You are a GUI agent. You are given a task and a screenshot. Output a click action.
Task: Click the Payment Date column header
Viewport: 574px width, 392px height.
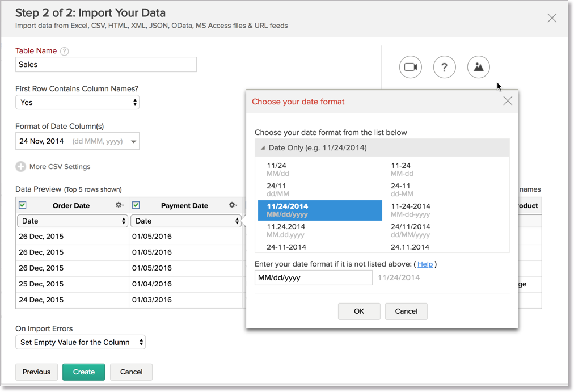(x=184, y=206)
